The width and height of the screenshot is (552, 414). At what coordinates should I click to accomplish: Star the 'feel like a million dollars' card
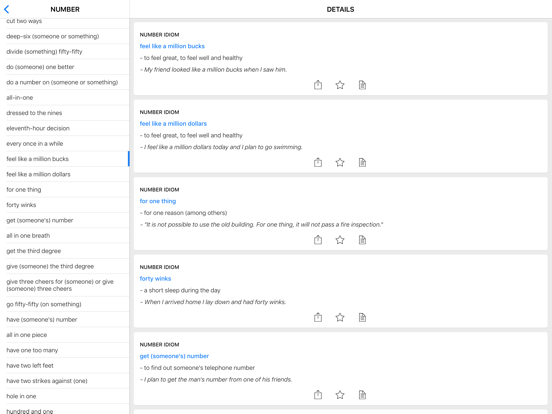coord(340,162)
